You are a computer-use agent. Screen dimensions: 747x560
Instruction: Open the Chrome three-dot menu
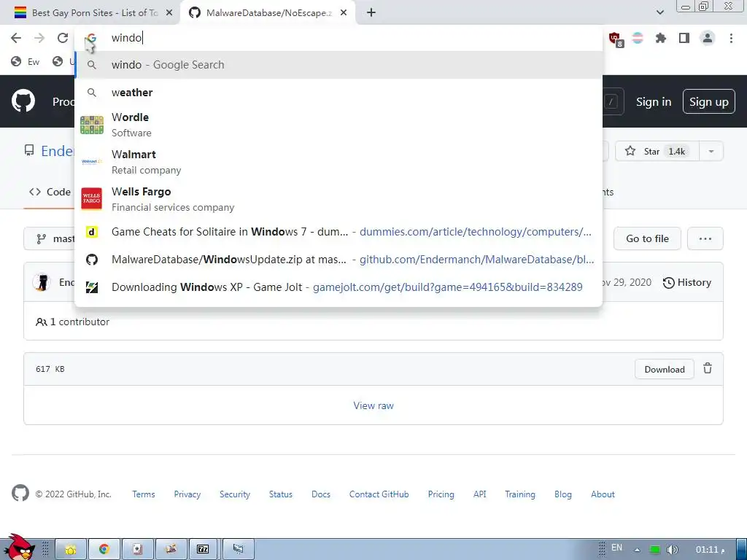tap(731, 38)
